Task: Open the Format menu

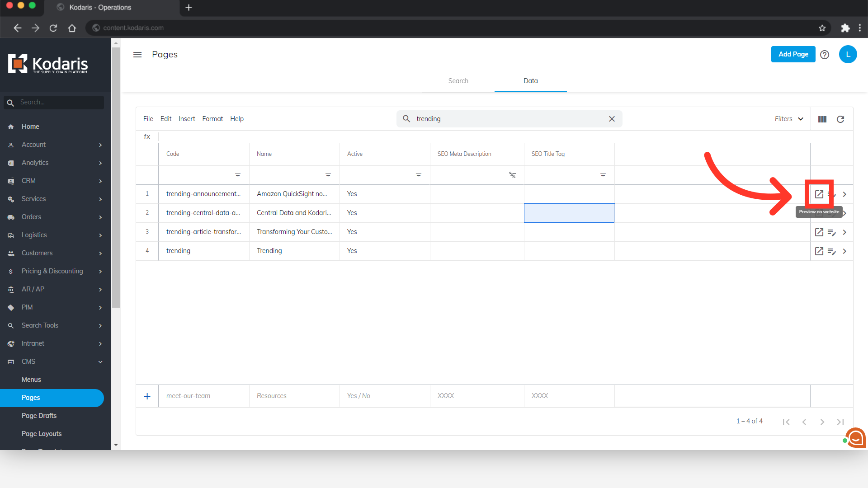Action: pos(212,119)
